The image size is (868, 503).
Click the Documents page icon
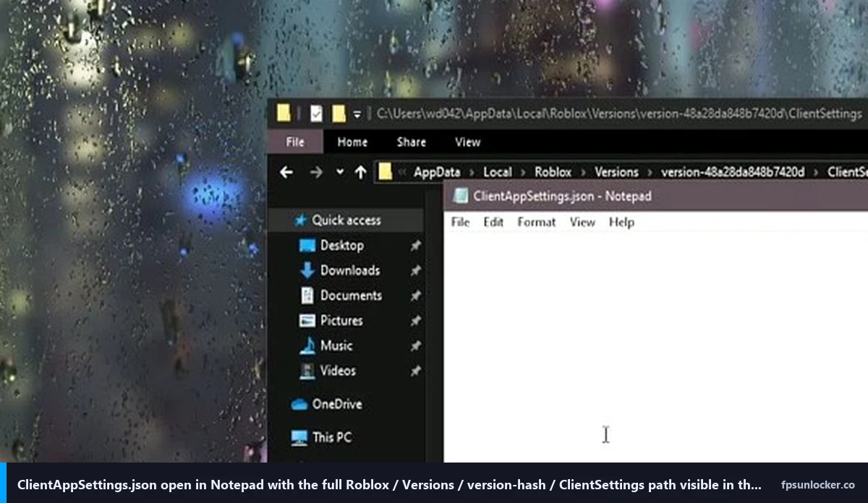(307, 296)
